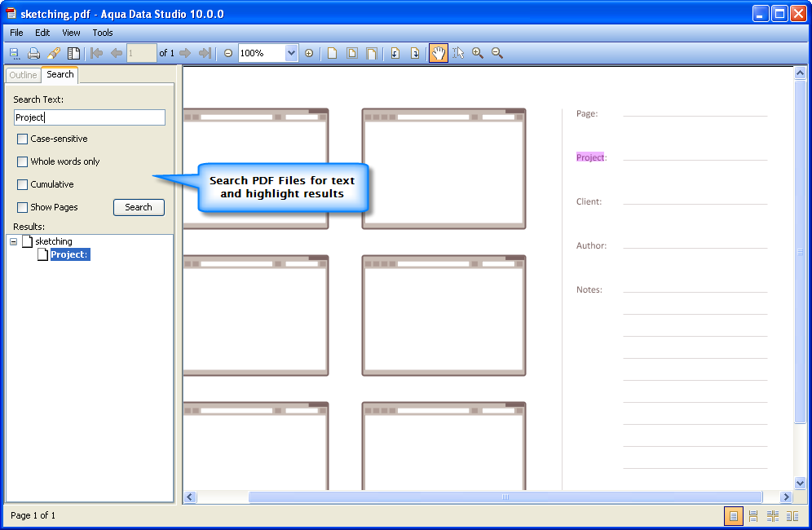Select the magnifier zoom-in tool
Screen dimensions: 812x530
coord(478,53)
